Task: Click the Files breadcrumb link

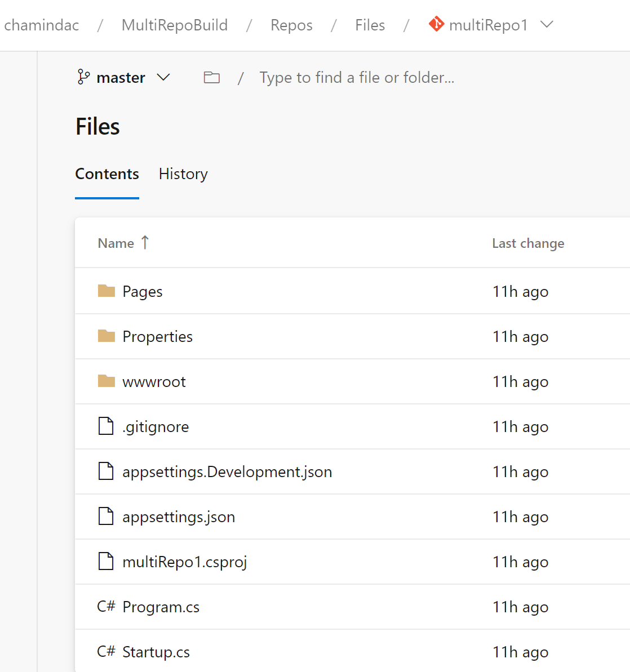Action: tap(370, 25)
